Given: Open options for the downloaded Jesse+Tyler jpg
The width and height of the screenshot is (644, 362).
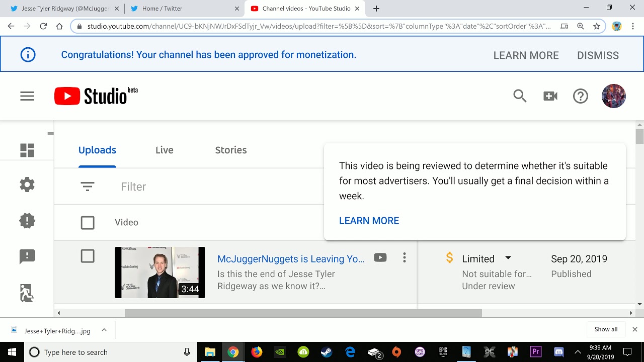Looking at the screenshot, I should tap(104, 330).
